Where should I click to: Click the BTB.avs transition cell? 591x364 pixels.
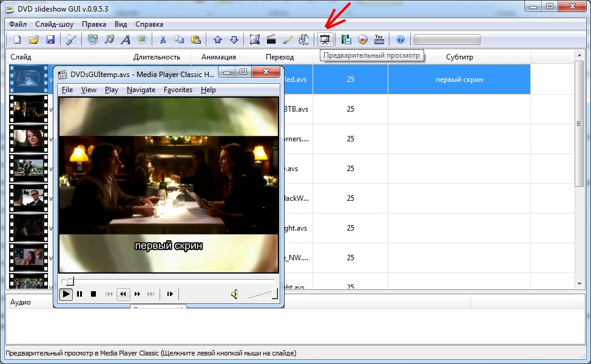click(x=296, y=109)
